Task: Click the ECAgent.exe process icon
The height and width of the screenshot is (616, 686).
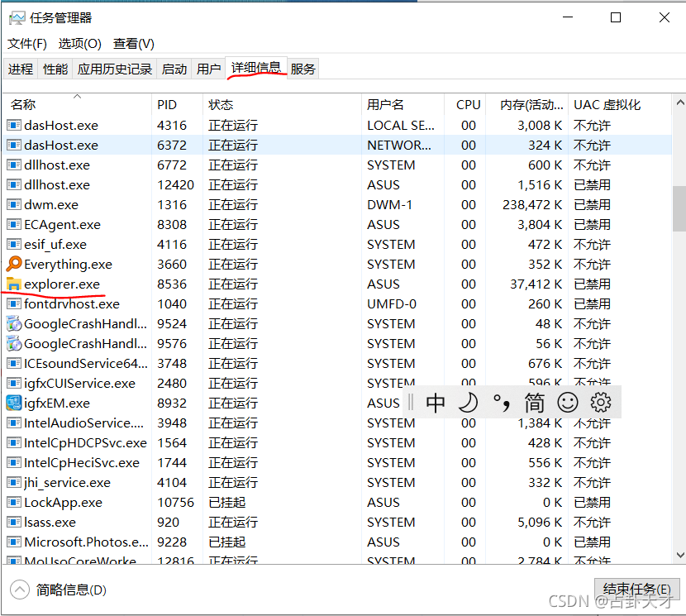Action: click(x=14, y=225)
